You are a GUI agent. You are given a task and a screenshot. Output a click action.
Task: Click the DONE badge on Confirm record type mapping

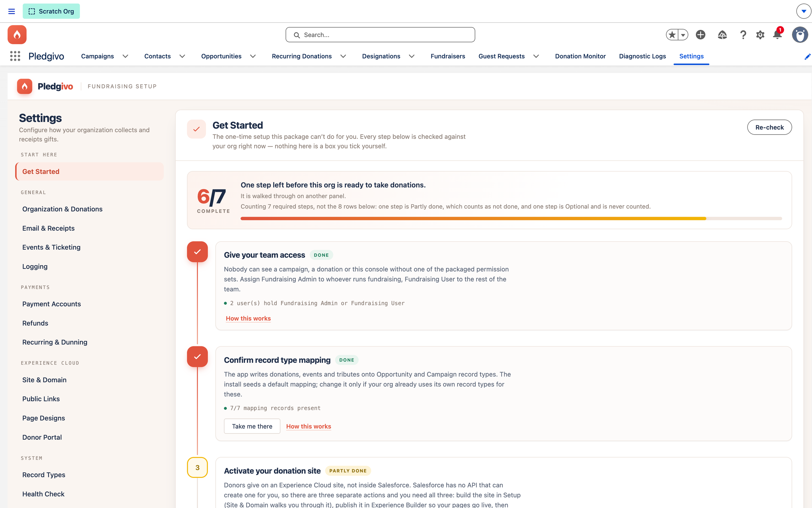pyautogui.click(x=347, y=360)
